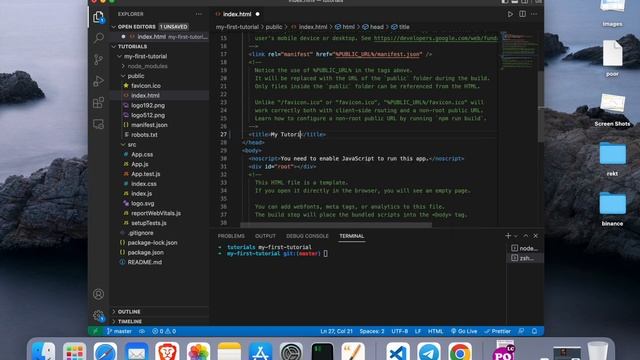
Task: Split the editor to the right
Action: coord(522,14)
